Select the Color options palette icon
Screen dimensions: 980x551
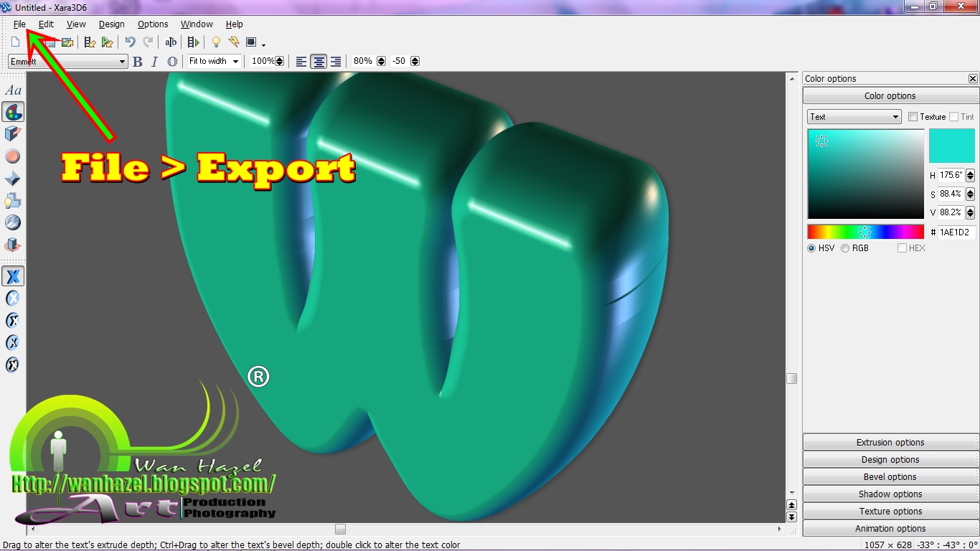[x=13, y=112]
